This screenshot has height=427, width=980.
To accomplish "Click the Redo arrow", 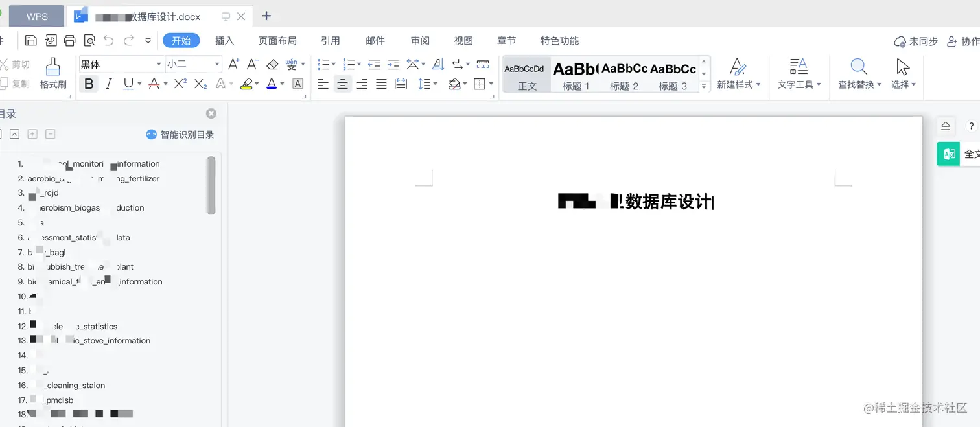I will pos(128,41).
